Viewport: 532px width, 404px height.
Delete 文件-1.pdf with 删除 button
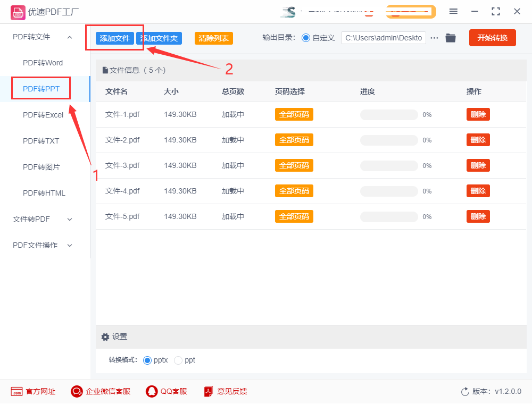478,115
